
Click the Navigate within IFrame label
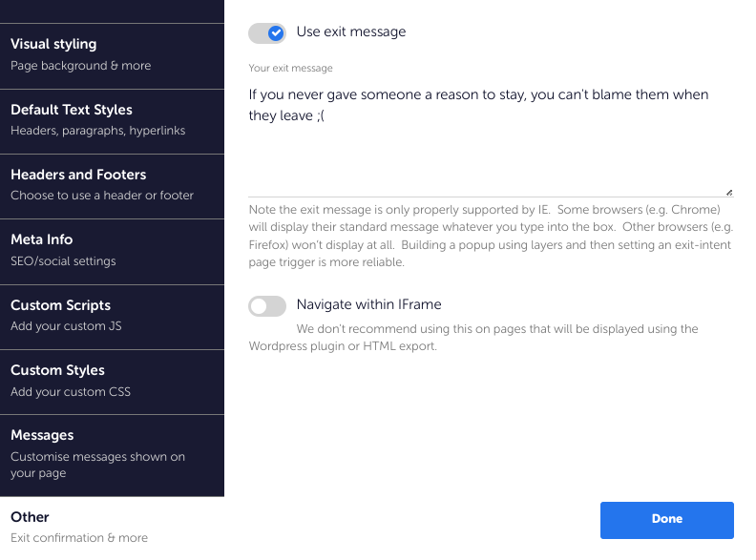point(368,304)
